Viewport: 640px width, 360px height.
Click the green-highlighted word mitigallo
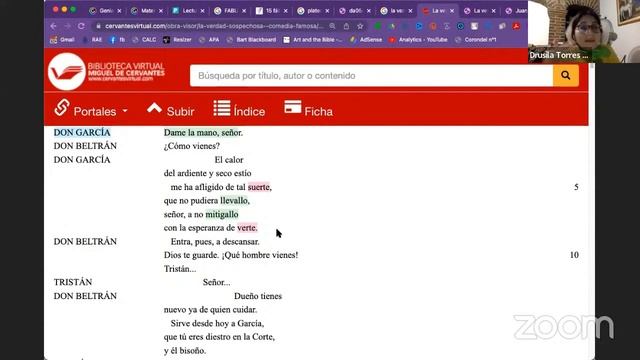tap(222, 214)
